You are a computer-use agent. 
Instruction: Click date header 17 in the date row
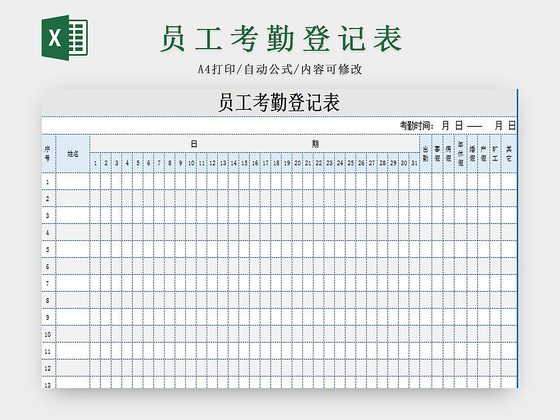[265, 163]
